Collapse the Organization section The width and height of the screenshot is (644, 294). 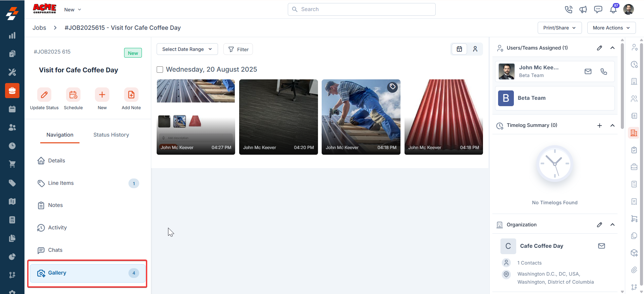click(612, 225)
